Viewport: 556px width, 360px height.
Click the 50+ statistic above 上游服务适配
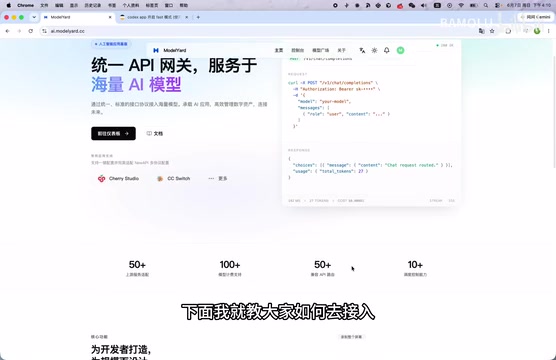pos(137,265)
